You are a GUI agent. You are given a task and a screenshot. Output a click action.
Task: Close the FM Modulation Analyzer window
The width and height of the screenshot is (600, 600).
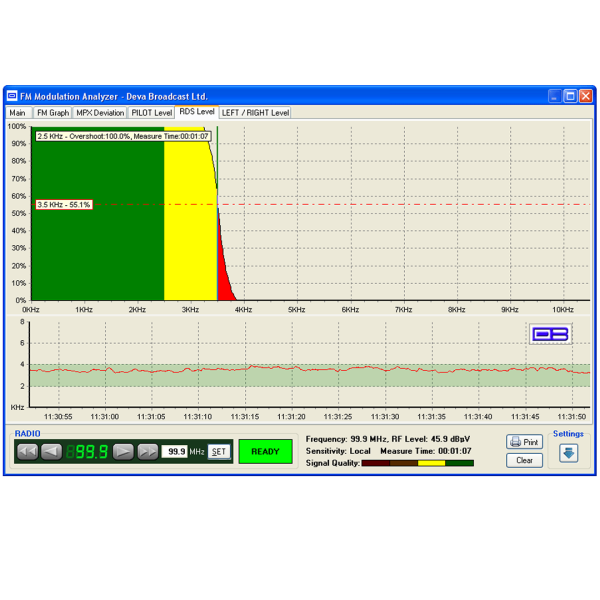tap(585, 96)
